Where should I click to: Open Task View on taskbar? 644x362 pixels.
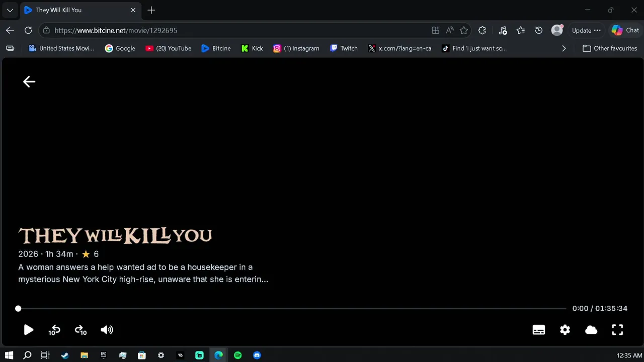(45, 355)
